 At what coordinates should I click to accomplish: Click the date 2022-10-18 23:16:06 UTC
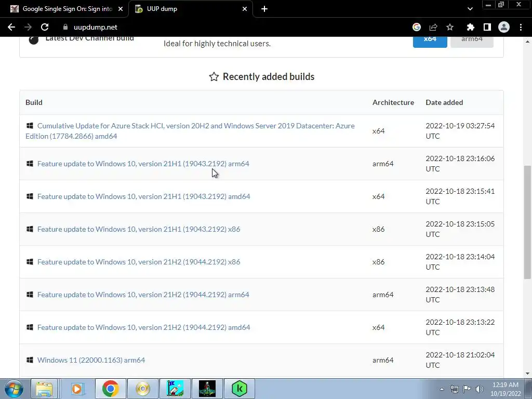460,164
